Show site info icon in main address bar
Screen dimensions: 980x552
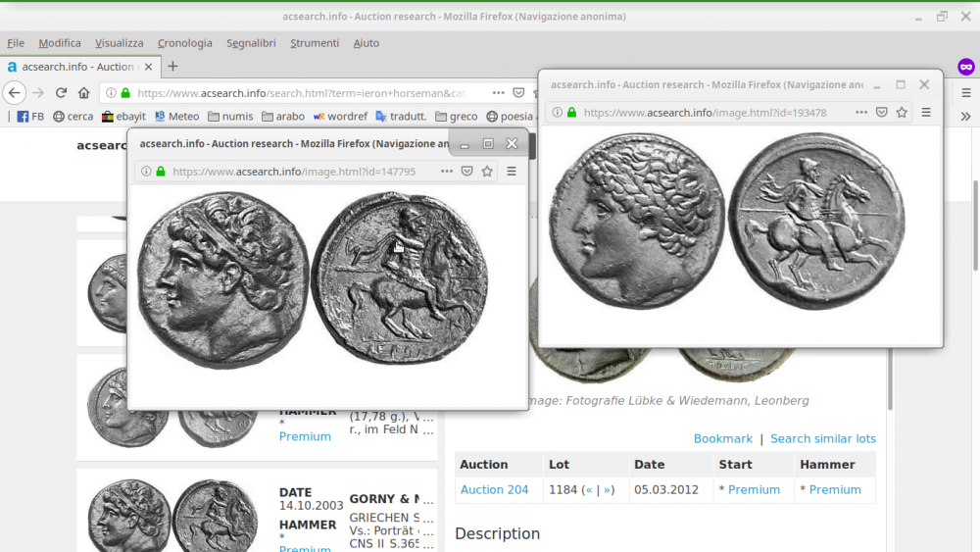pos(111,93)
